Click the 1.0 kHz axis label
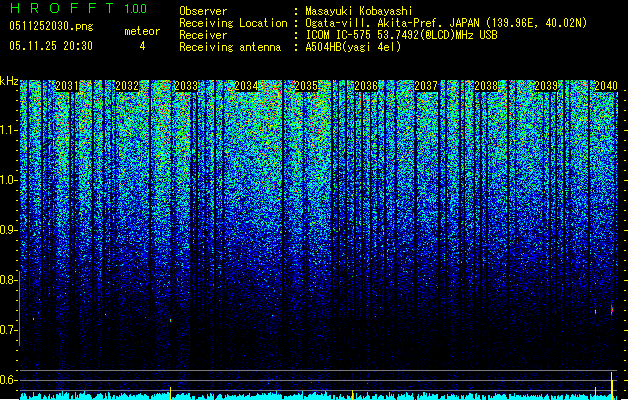Viewport: 629px width, 400px height. point(8,180)
